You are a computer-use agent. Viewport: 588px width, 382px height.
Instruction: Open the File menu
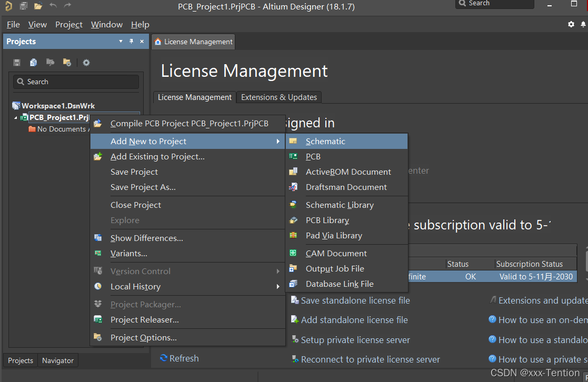click(13, 25)
